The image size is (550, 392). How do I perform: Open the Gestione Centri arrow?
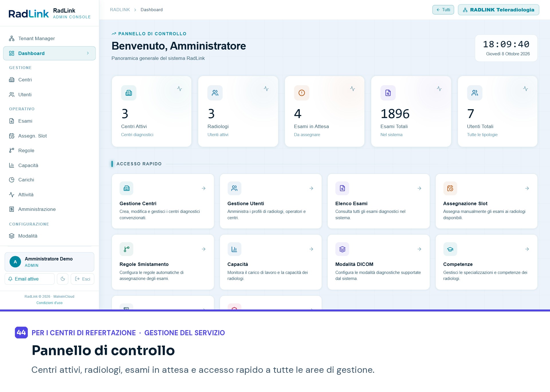tap(204, 188)
